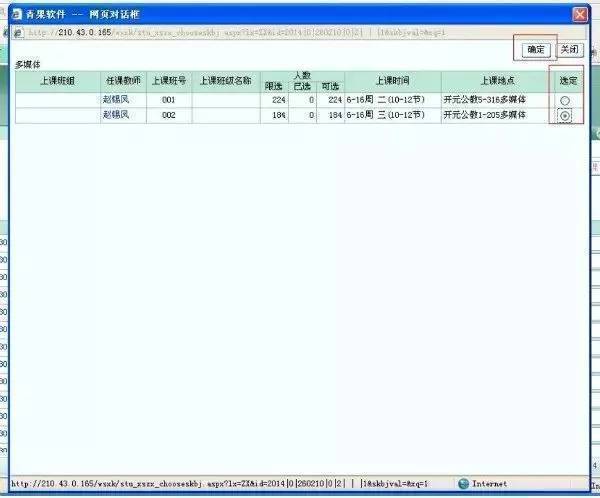Click the 多媒体 label above table
600x498 pixels.
[x=28, y=65]
